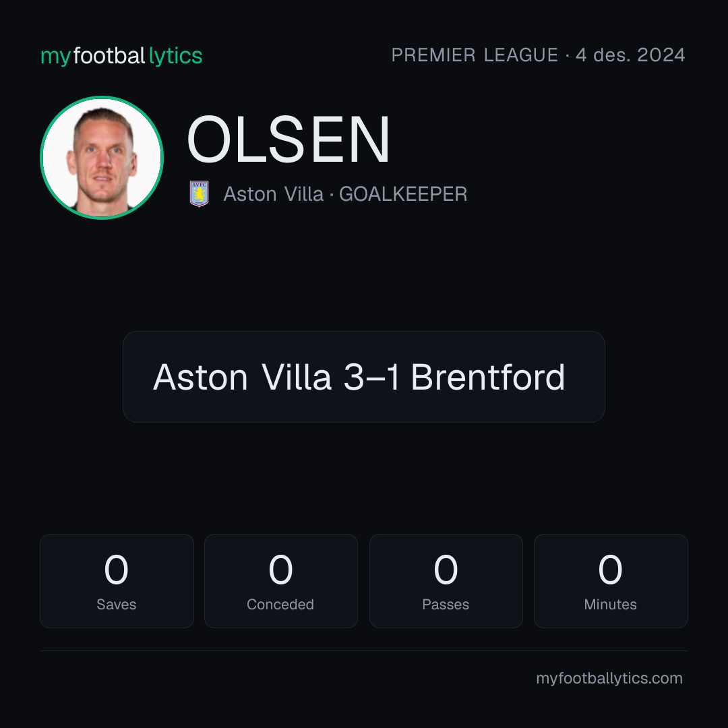The height and width of the screenshot is (728, 728).
Task: Open the myfootballytics.com footer link
Action: click(x=609, y=678)
